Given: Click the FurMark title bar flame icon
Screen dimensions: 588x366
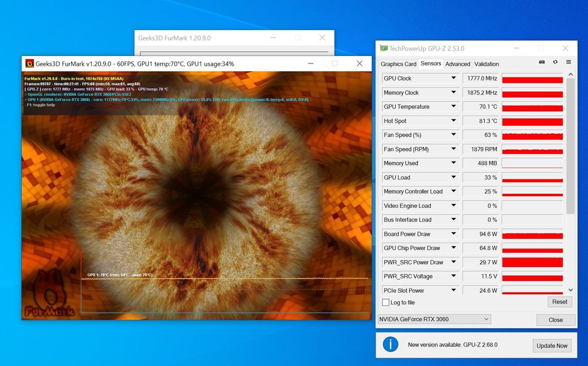Looking at the screenshot, I should [29, 63].
